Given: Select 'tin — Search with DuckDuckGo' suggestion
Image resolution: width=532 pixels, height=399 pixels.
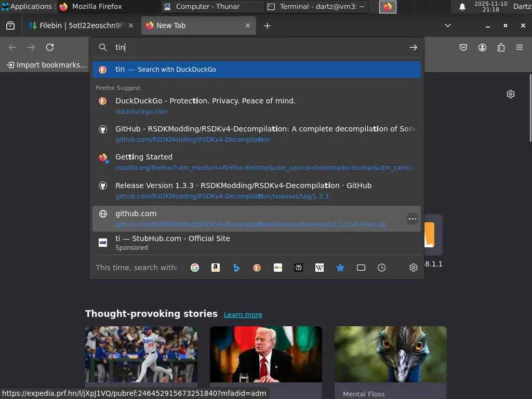Looking at the screenshot, I should (257, 70).
